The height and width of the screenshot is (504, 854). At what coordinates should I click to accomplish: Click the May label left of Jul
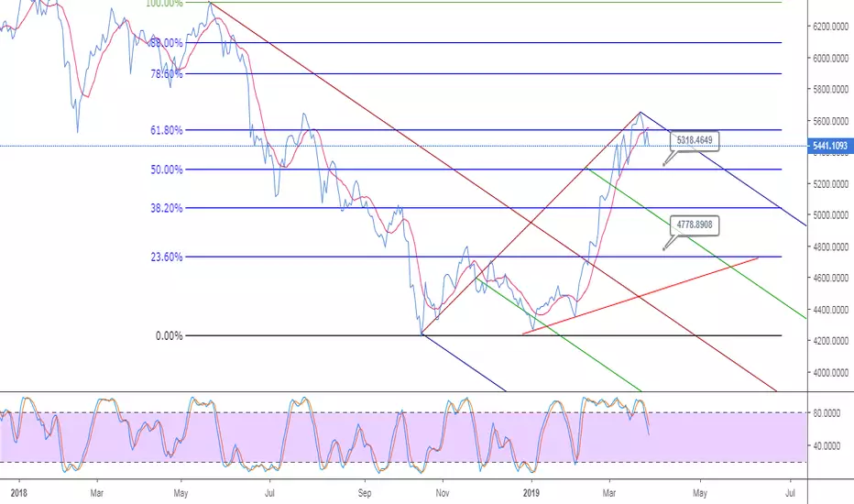coord(181,493)
